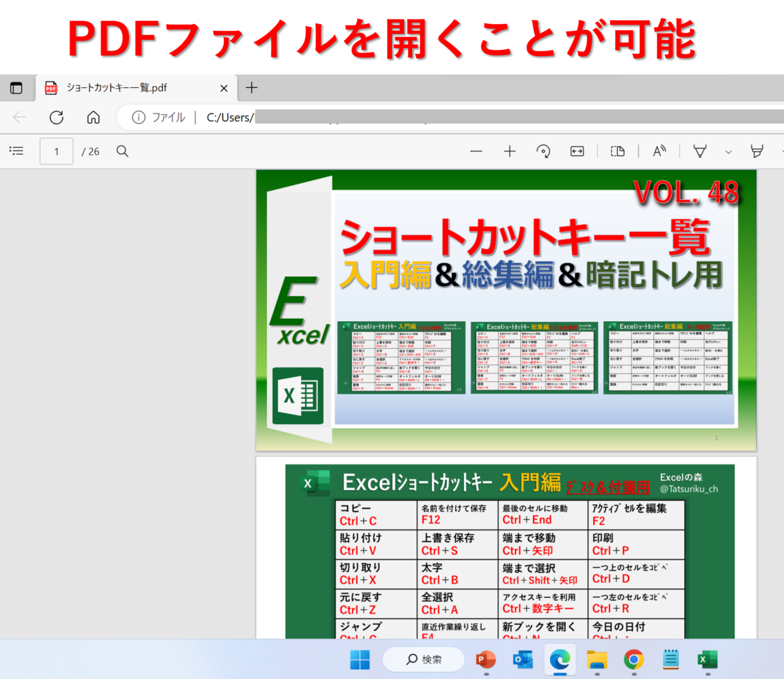The width and height of the screenshot is (784, 679).
Task: Click the "F12" shortcut text
Action: pyautogui.click(x=431, y=520)
